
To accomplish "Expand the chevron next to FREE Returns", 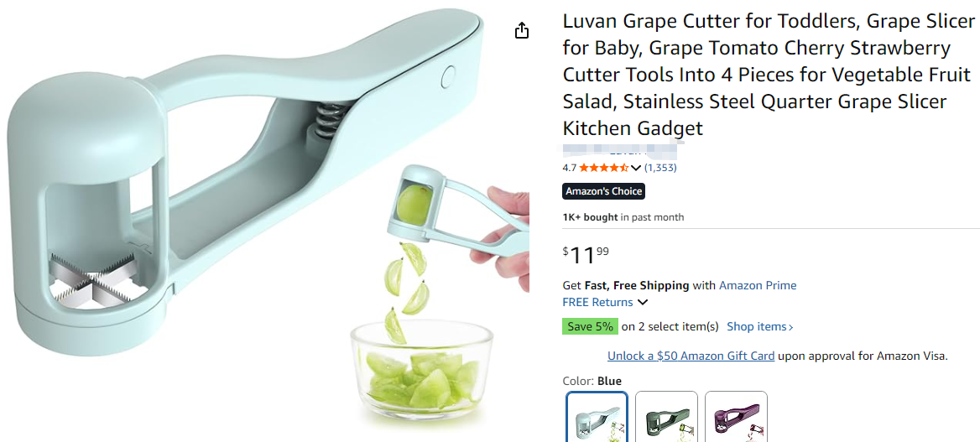I will click(643, 303).
